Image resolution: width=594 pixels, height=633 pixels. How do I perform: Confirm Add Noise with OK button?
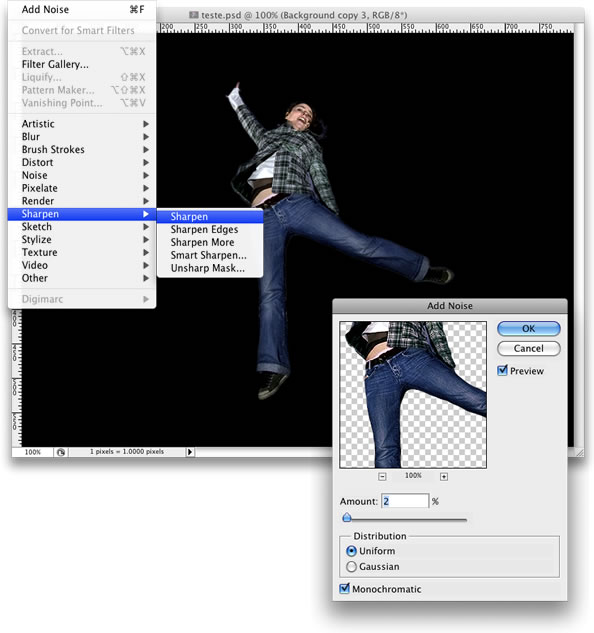[x=529, y=329]
